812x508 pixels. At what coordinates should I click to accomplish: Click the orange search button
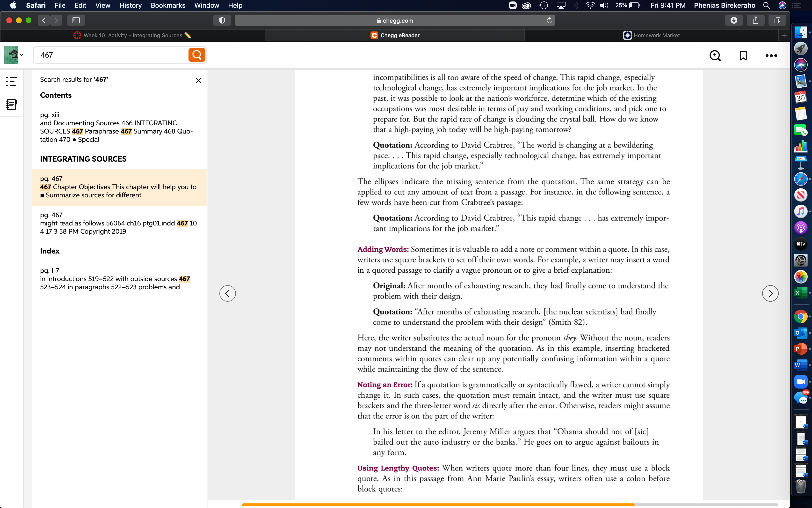click(197, 55)
